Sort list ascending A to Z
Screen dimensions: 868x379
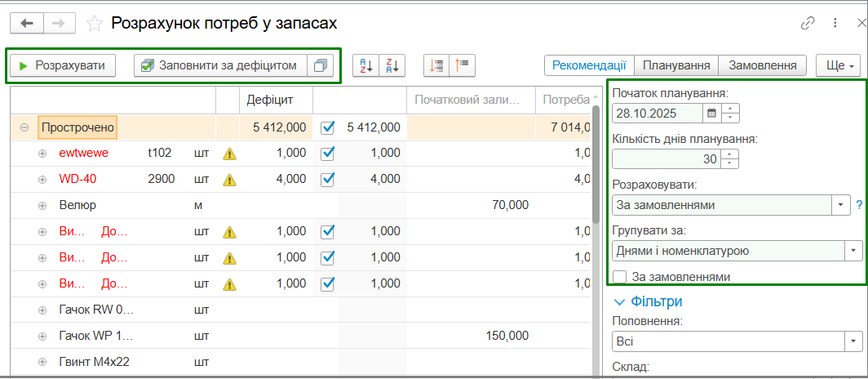click(x=364, y=65)
